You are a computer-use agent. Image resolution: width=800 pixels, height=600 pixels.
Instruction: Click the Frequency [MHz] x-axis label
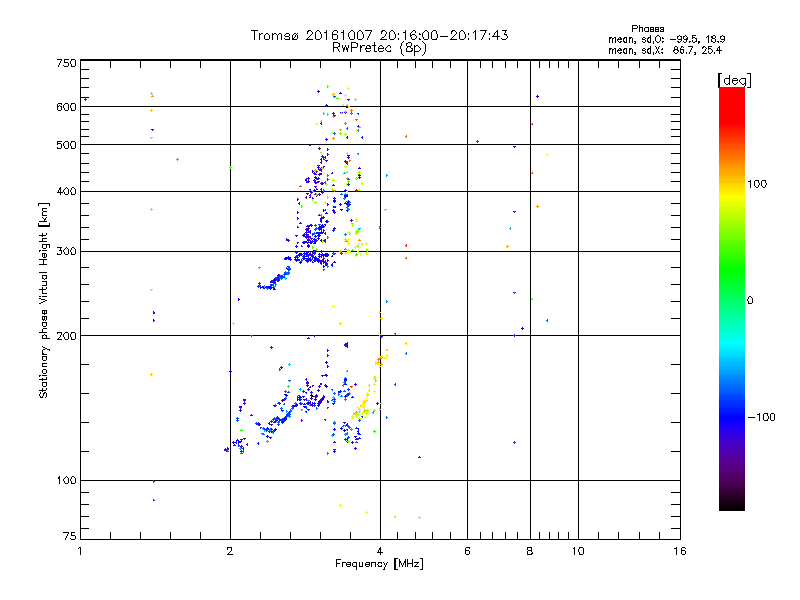pos(379,565)
